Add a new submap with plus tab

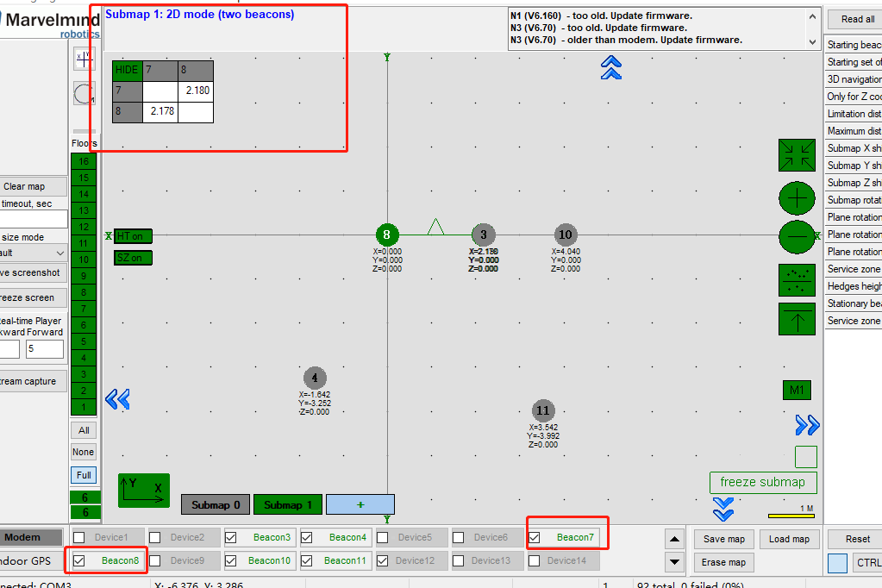point(360,504)
